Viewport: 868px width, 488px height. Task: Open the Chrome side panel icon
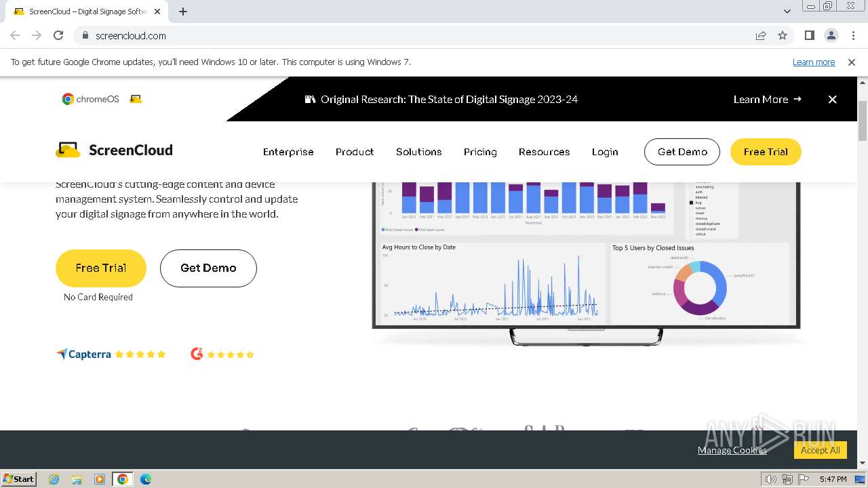(x=810, y=36)
